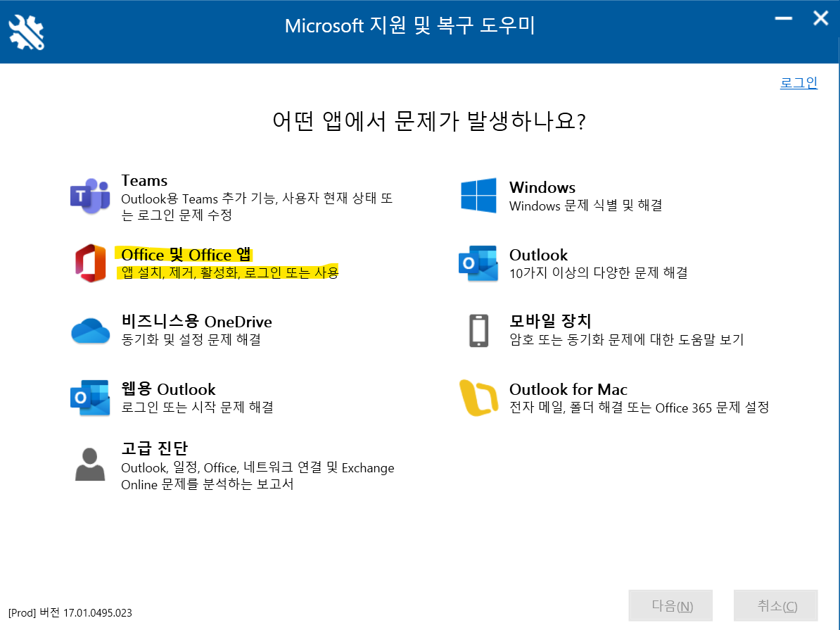Select the 비즈니스용 OneDrive title
Image resolution: width=840 pixels, height=630 pixels.
click(196, 322)
